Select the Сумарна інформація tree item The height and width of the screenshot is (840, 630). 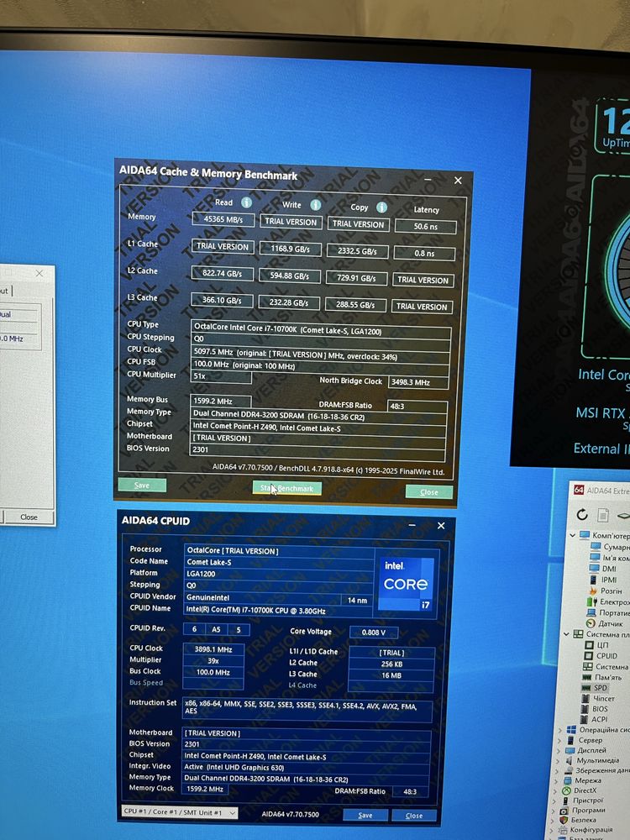tap(610, 547)
